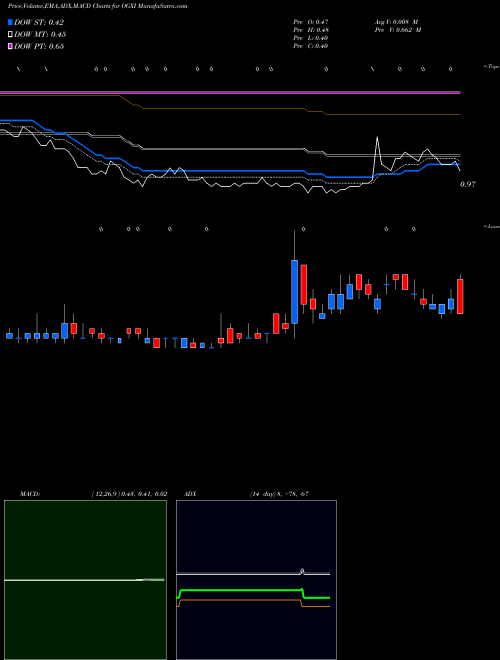The image size is (500, 660).
Task: Click the ADX panel title
Action: tap(190, 494)
